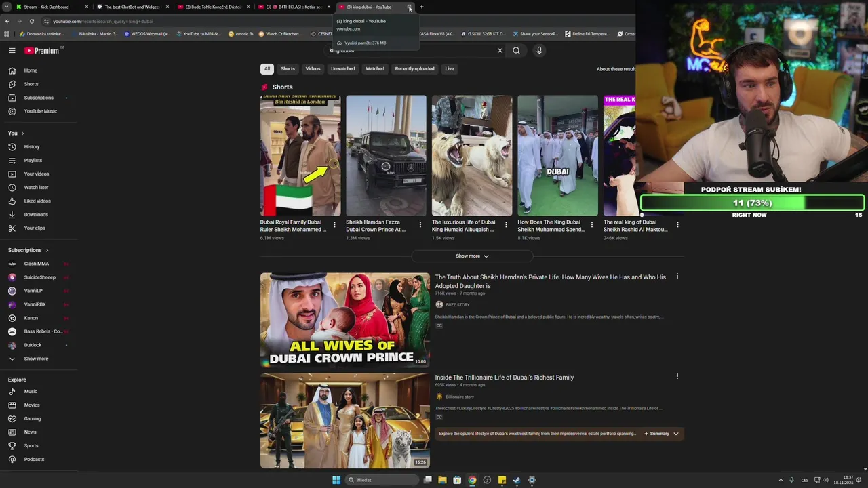The height and width of the screenshot is (488, 868).
Task: Open Clash MMA channel subscription
Action: 38,264
